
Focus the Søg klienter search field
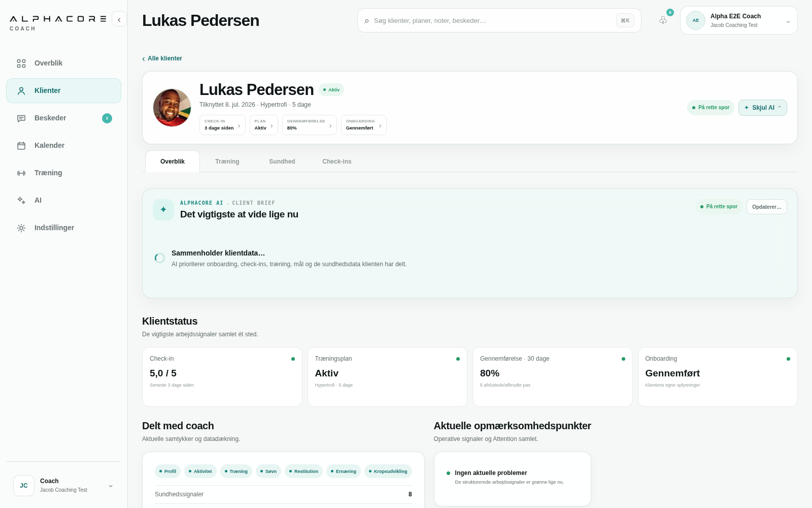pos(499,20)
